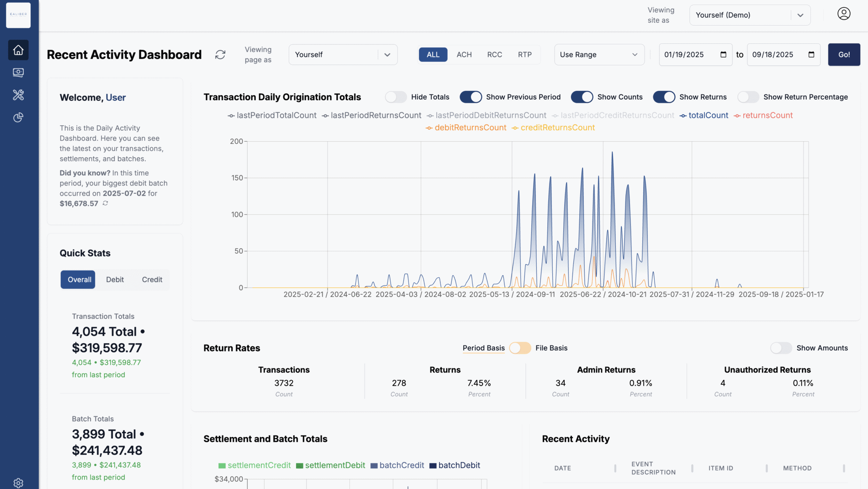This screenshot has width=868, height=489.
Task: Refresh the Recent Activity Dashboard
Action: click(x=220, y=54)
